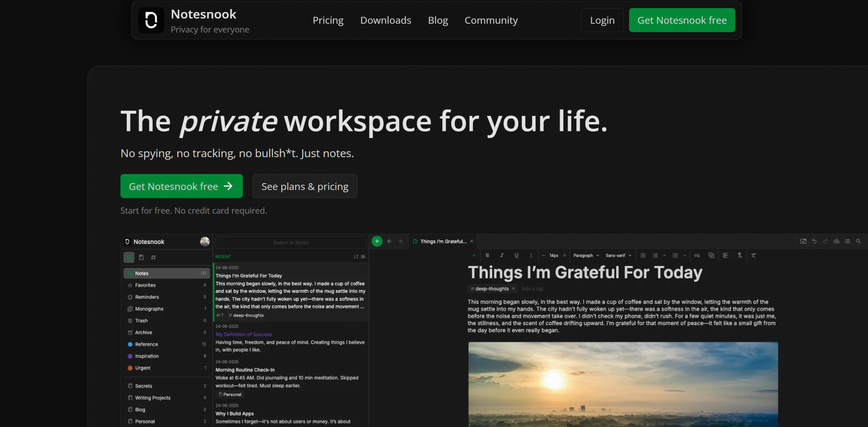Go forward with the right arrow
The image size is (868, 427).
(x=400, y=241)
